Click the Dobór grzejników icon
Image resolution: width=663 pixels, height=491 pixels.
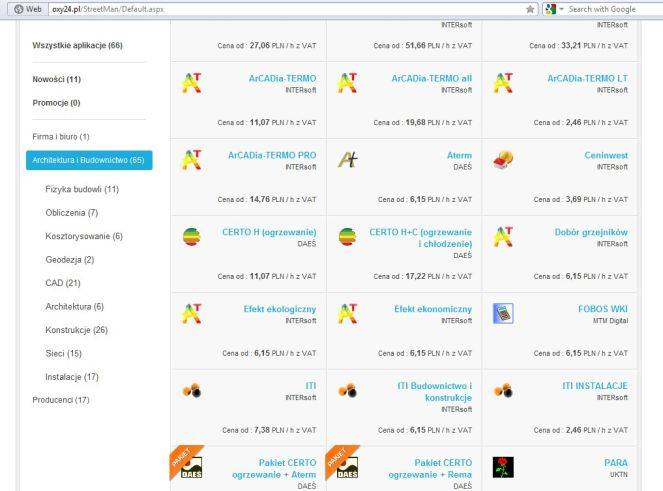coord(503,236)
